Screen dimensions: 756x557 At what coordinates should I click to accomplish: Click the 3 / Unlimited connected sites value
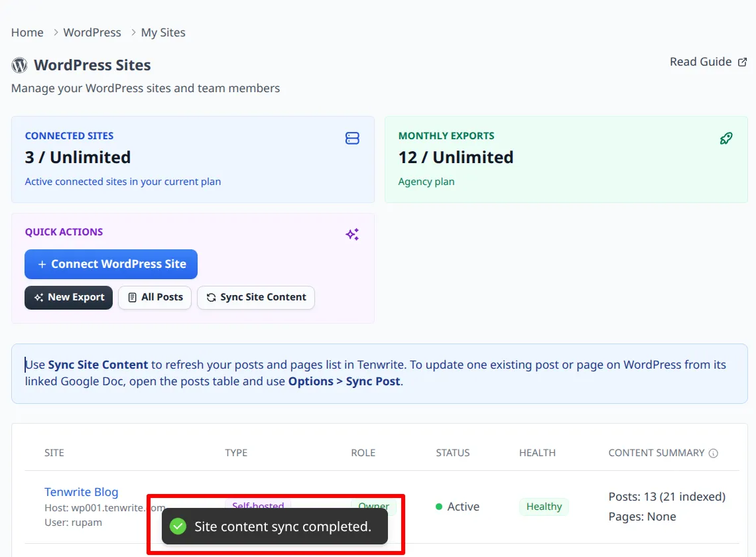pyautogui.click(x=78, y=157)
